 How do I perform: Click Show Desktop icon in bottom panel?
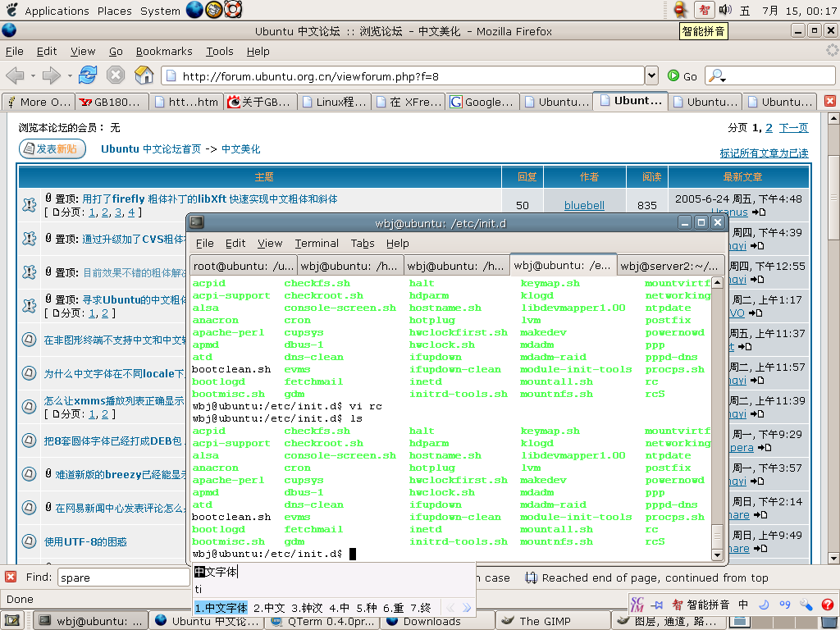point(12,621)
